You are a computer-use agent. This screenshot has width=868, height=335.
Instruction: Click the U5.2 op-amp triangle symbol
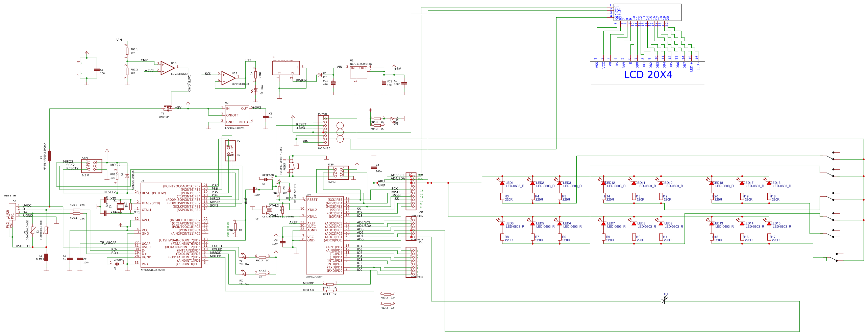pyautogui.click(x=228, y=78)
